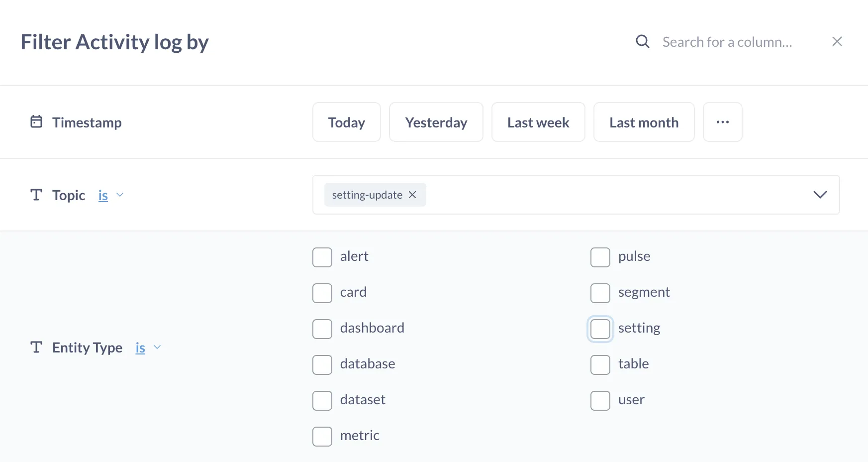The image size is (868, 462).
Task: Toggle the setting checkbox off
Action: [600, 329]
